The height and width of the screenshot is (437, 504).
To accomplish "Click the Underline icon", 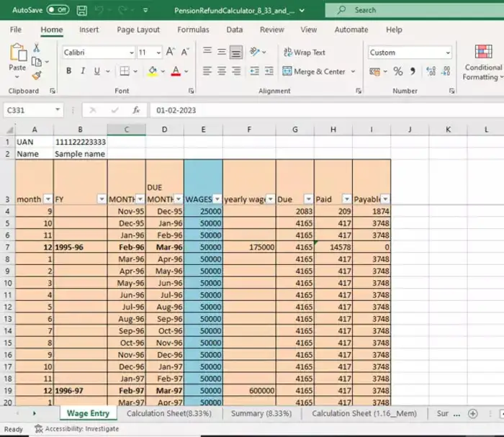I will click(x=96, y=71).
